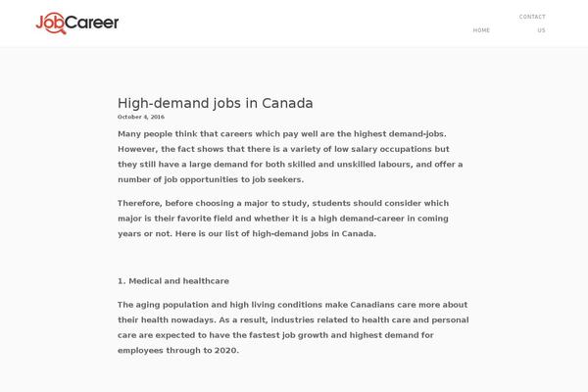Image resolution: width=588 pixels, height=392 pixels.
Task: Click the 'High-demand jobs in Canada' title
Action: point(216,103)
